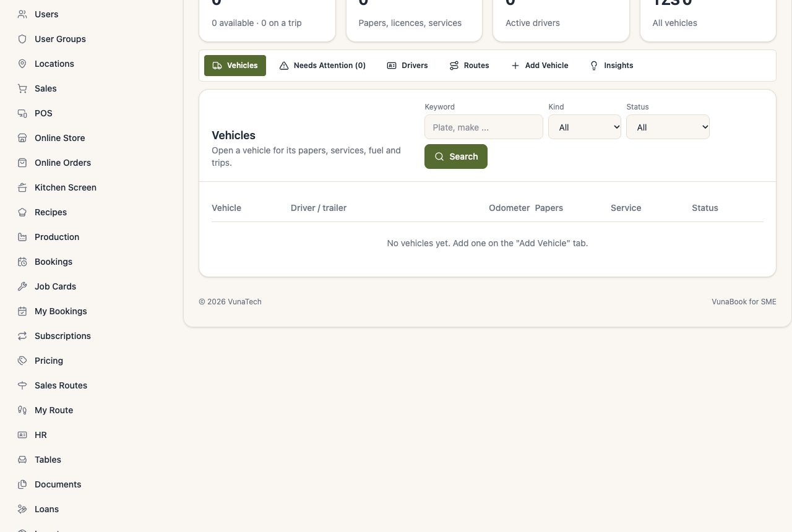Click the Sales Routes signpost icon

pyautogui.click(x=22, y=385)
